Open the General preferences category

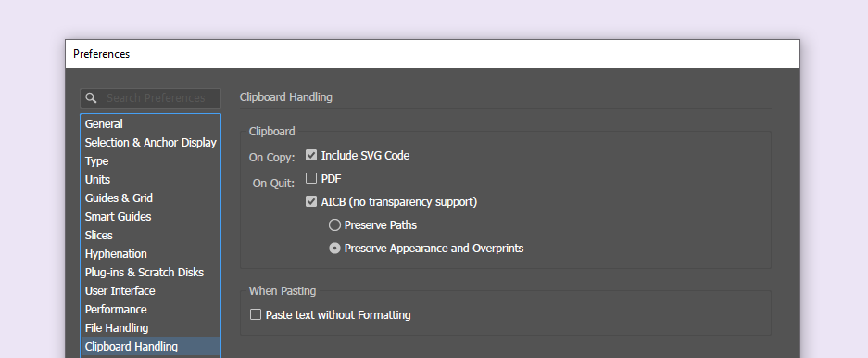(151, 124)
